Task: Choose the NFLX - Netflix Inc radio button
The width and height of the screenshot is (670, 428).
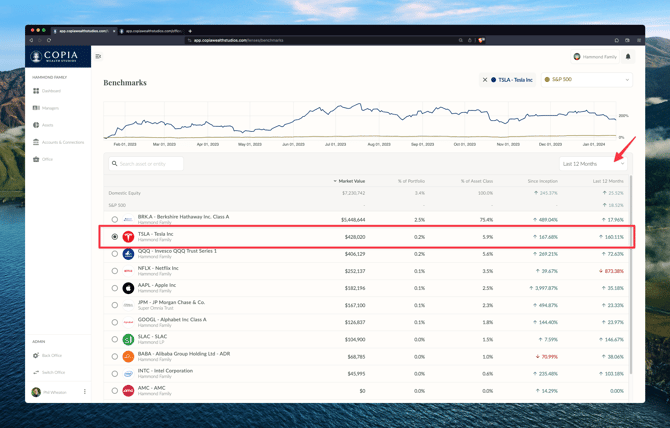Action: click(115, 271)
